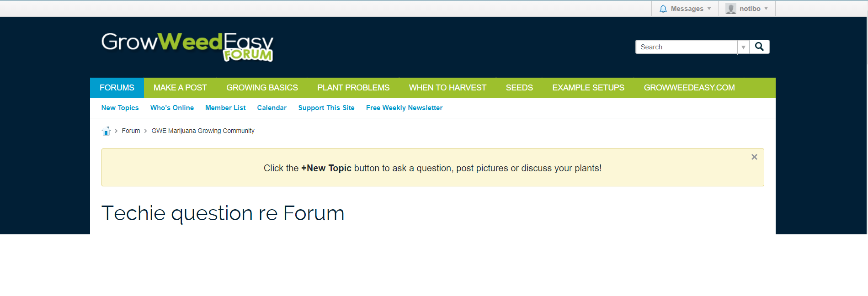Click the New Topics link
The image size is (868, 296).
120,108
